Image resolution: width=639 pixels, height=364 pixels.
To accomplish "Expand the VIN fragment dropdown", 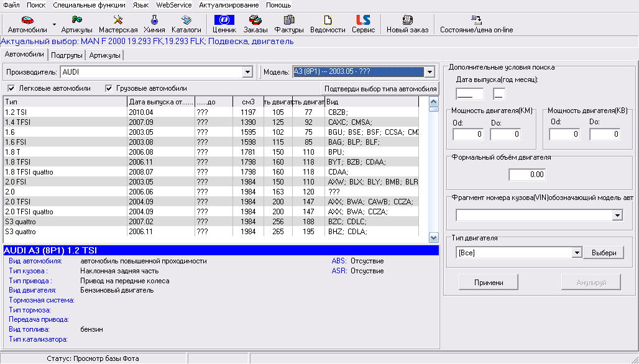I will tap(618, 215).
